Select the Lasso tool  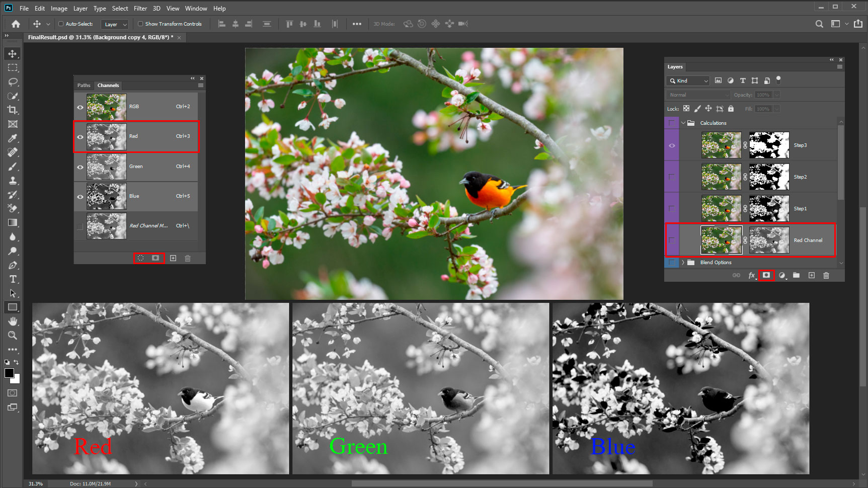13,82
